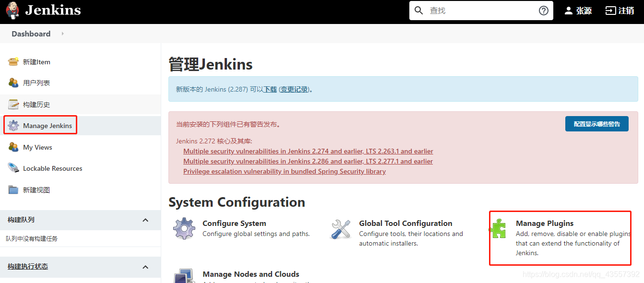Click the 用户列表 people icon
Image resolution: width=644 pixels, height=283 pixels.
tap(13, 83)
